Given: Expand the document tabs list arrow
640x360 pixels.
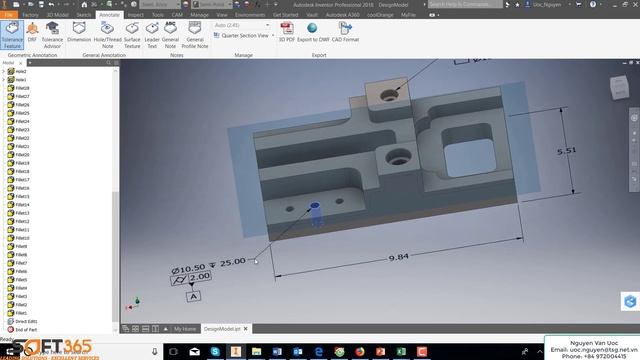Looking at the screenshot, I should tap(166, 329).
